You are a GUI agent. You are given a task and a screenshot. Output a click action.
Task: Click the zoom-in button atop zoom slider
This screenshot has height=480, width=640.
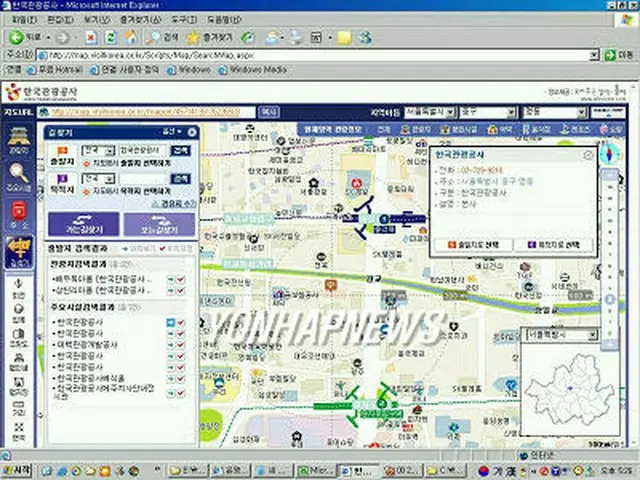pyautogui.click(x=610, y=175)
